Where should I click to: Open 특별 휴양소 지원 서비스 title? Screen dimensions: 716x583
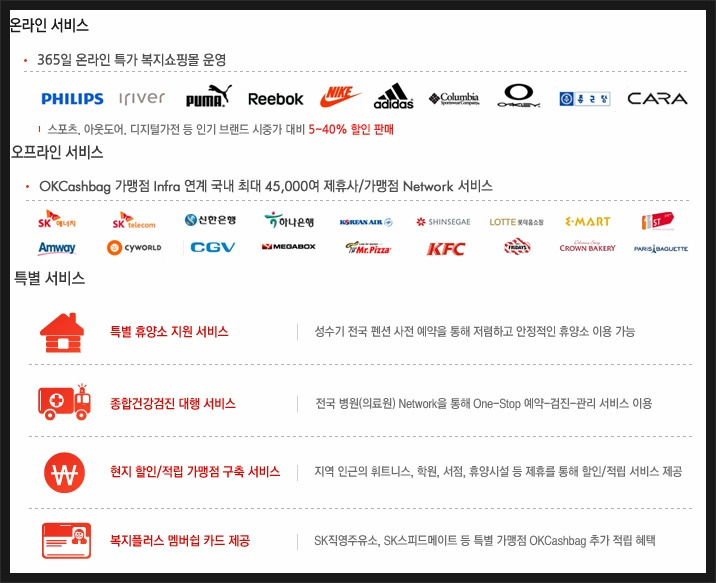tap(169, 331)
